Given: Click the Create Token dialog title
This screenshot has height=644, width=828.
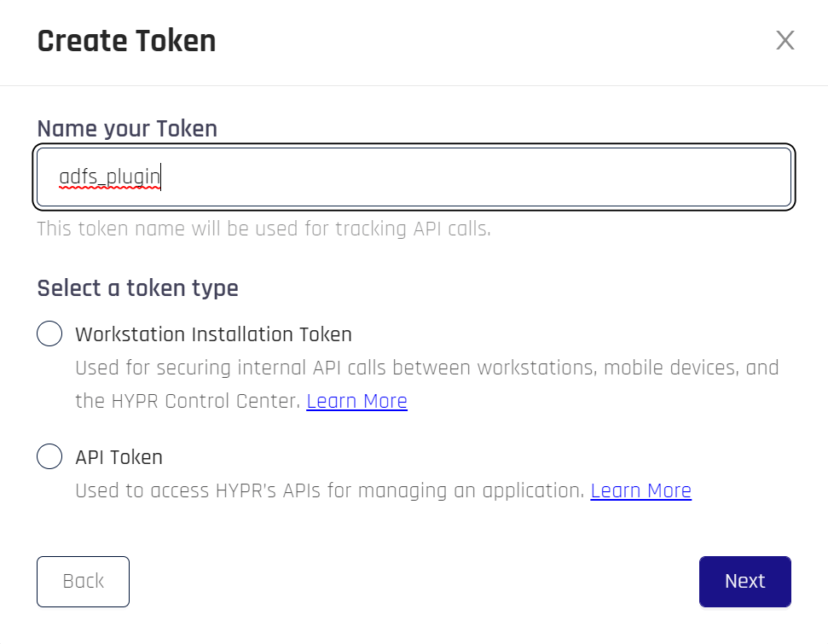Looking at the screenshot, I should 126,41.
